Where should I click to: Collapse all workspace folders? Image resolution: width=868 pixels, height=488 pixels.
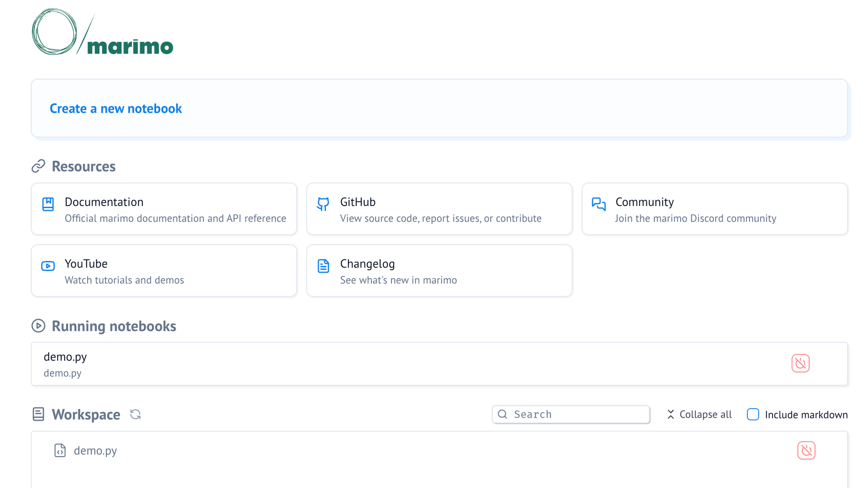coord(699,415)
